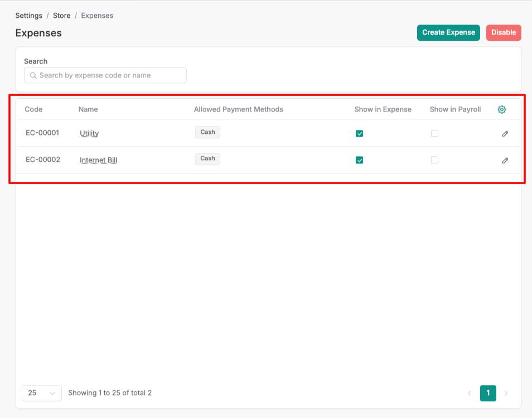This screenshot has height=418, width=532.
Task: Enable Show in Payroll for Internet Bill
Action: tap(434, 160)
